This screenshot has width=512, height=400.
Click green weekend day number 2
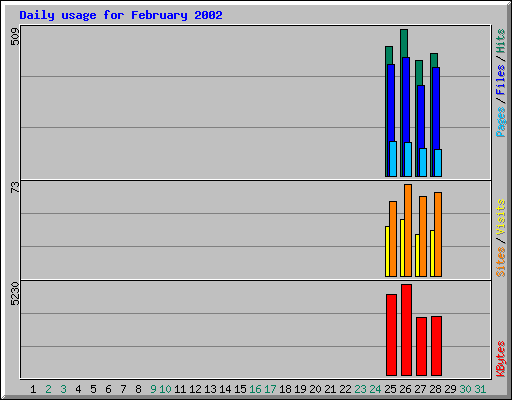click(x=48, y=389)
